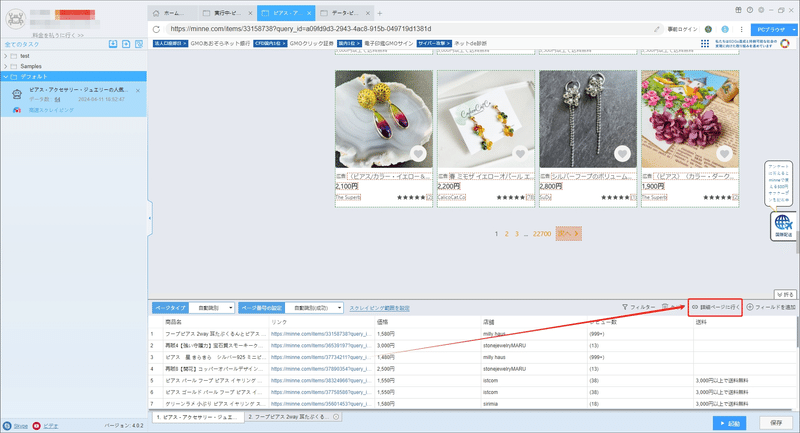This screenshot has height=433, width=800.
Task: Click the globe 国際配送 icon on right
Action: (x=783, y=225)
